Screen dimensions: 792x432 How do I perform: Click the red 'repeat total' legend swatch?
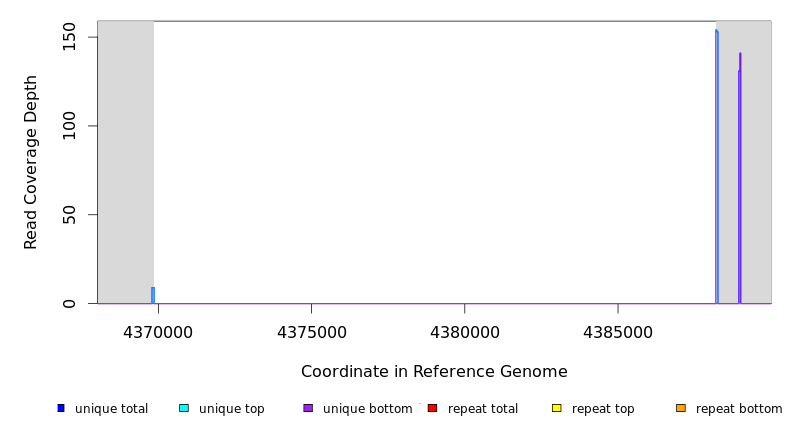[x=432, y=408]
